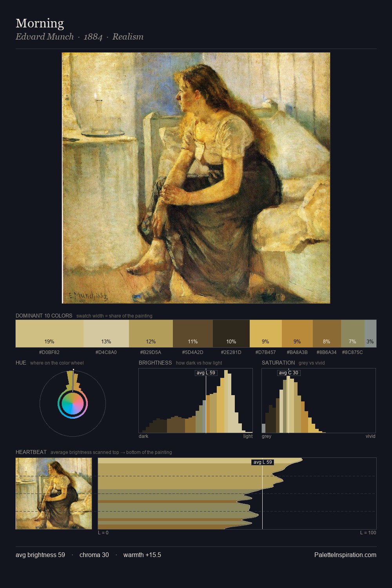Image resolution: width=392 pixels, height=588 pixels.
Task: Click "chroma 30" in the footer
Action: coord(94,555)
